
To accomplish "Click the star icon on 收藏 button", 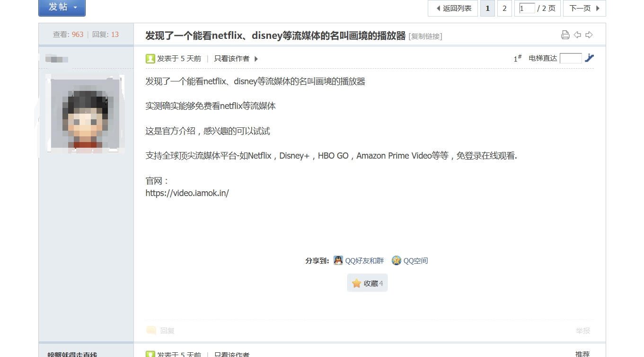I will point(356,283).
